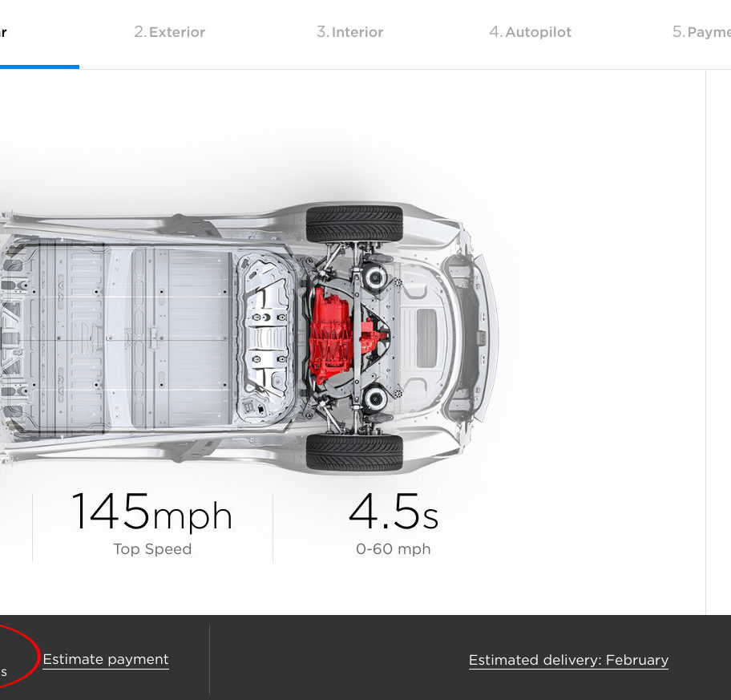
Task: Click the Estimate payment link
Action: tap(106, 659)
